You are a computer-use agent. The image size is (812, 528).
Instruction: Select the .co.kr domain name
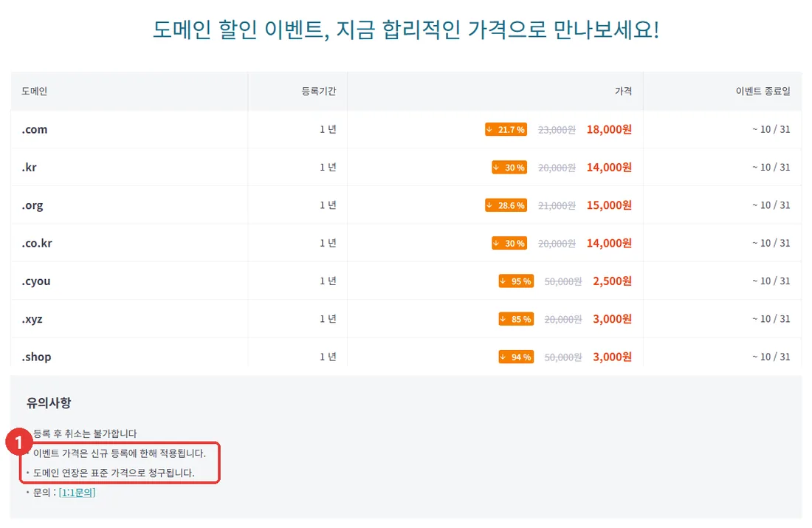(37, 243)
